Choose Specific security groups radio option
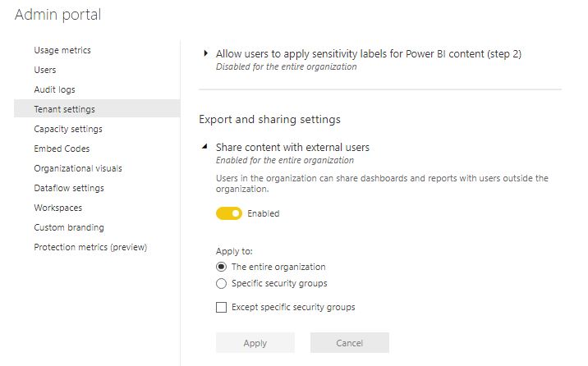Screen dimensions: 588x366 221,284
